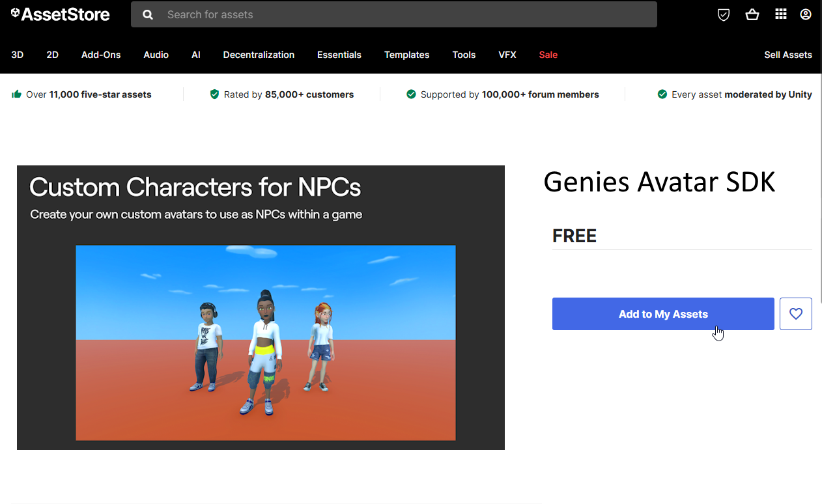
Task: Switch to the 3D category
Action: [x=17, y=55]
